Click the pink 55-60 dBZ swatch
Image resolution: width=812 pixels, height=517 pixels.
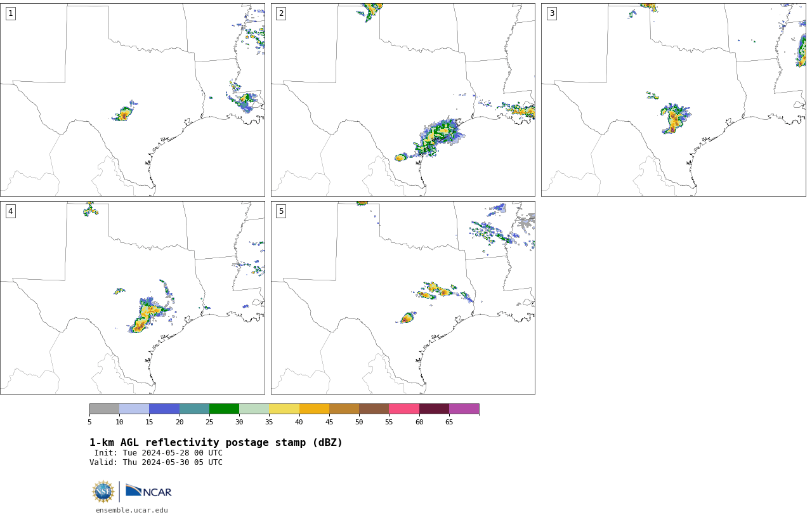point(404,409)
